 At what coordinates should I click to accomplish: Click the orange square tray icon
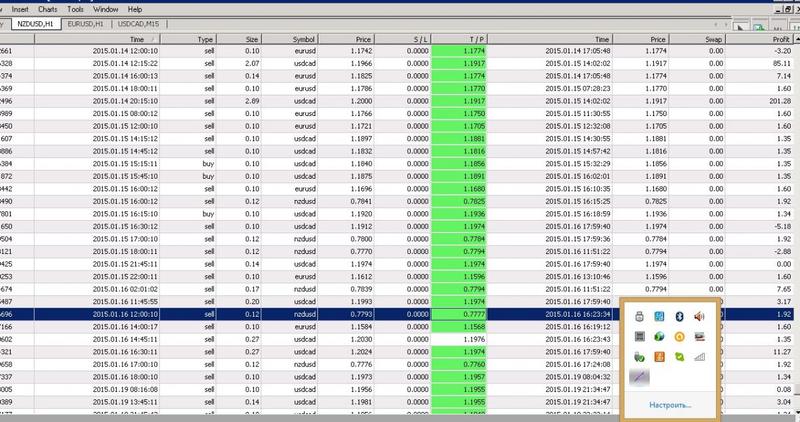[x=658, y=356]
